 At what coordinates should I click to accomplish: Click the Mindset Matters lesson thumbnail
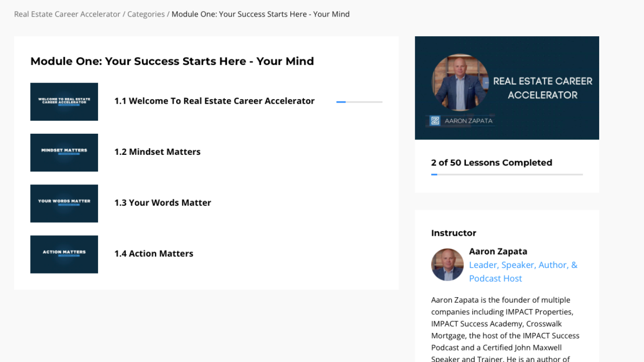[64, 152]
